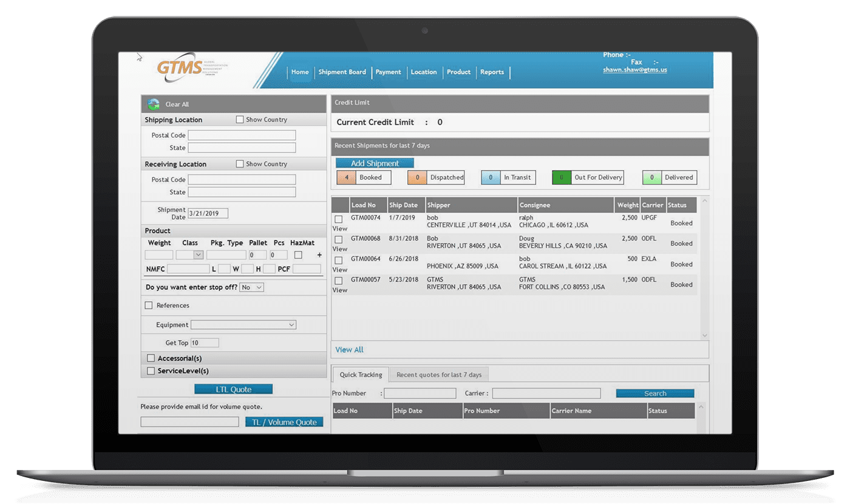850x504 pixels.
Task: Click the Clear All globe icon
Action: 154,104
